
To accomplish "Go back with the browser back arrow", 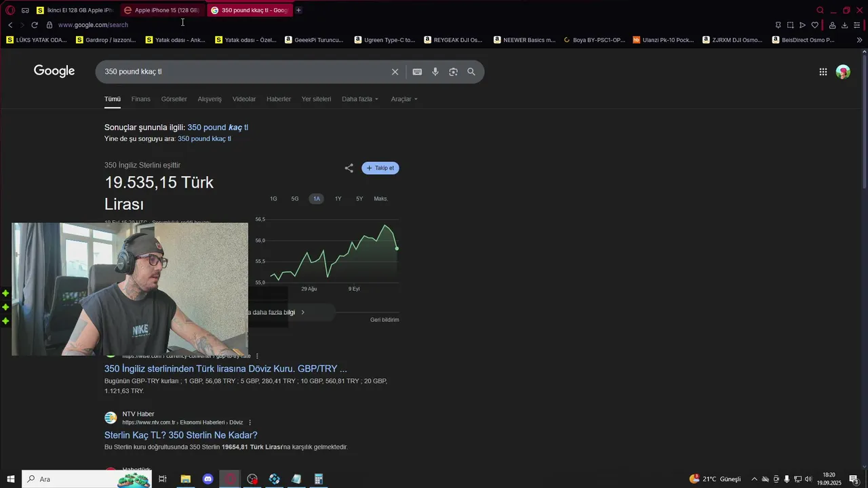I will tap(10, 25).
